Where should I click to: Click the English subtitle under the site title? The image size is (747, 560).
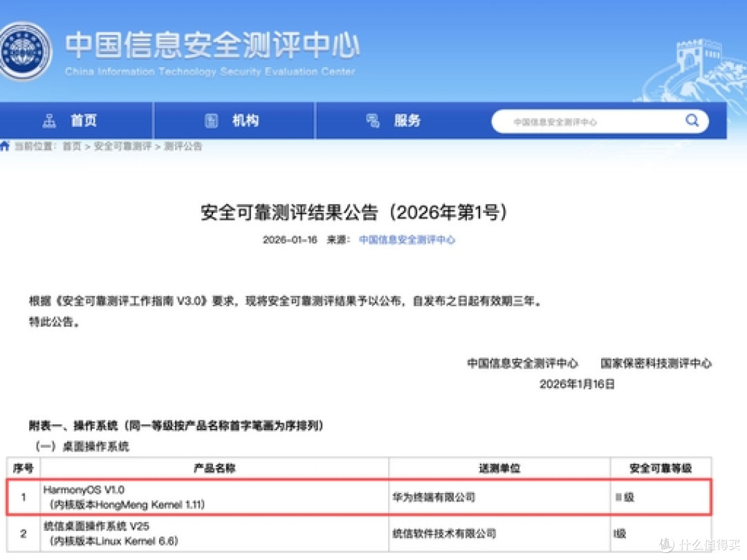coord(210,71)
